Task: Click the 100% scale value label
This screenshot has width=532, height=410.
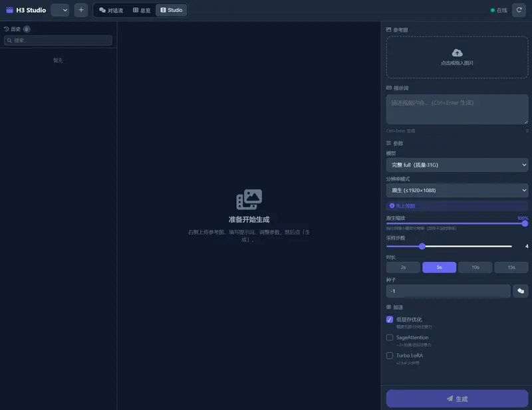Action: [523, 218]
